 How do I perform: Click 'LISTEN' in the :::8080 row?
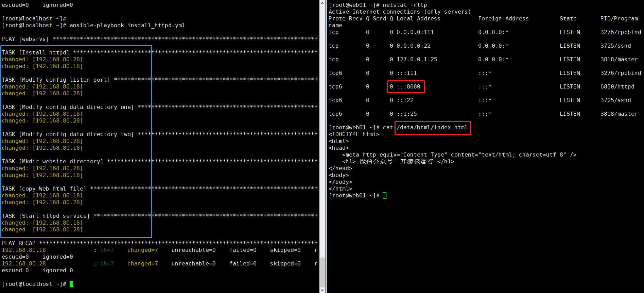pos(570,87)
